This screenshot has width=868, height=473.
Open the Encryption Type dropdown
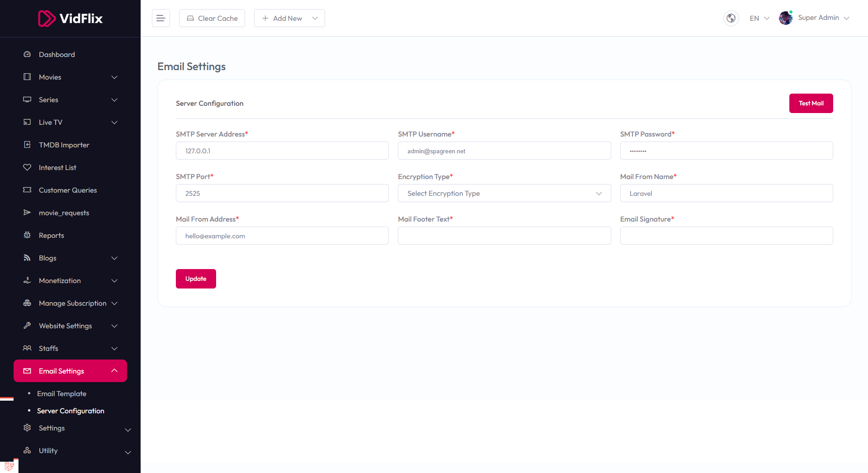504,193
